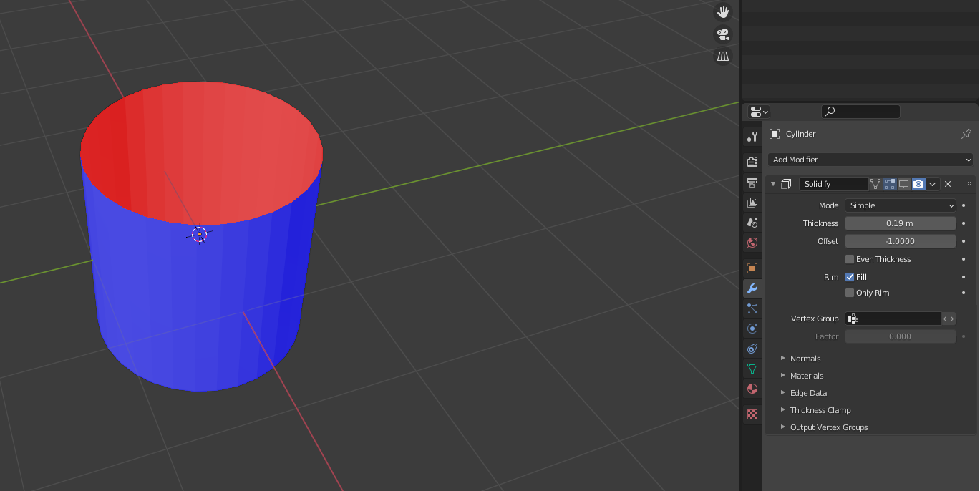Remove the Solidify modifier with X
The height and width of the screenshot is (491, 980).
coord(948,184)
